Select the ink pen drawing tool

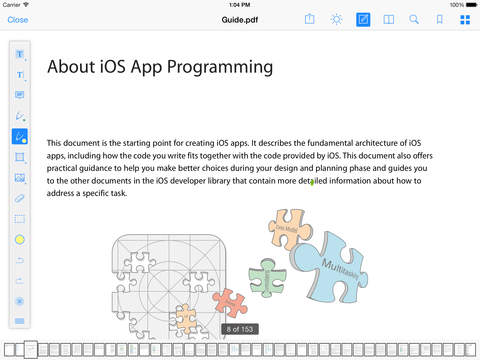tap(20, 116)
